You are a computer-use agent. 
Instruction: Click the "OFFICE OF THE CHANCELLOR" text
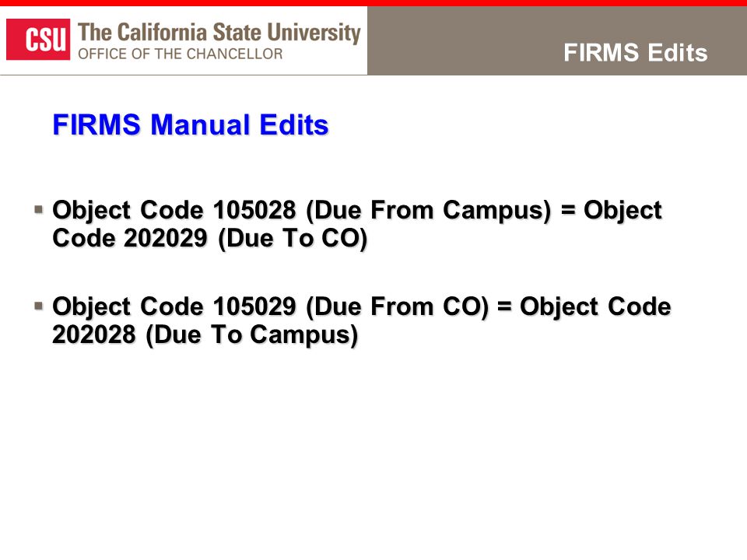180,54
